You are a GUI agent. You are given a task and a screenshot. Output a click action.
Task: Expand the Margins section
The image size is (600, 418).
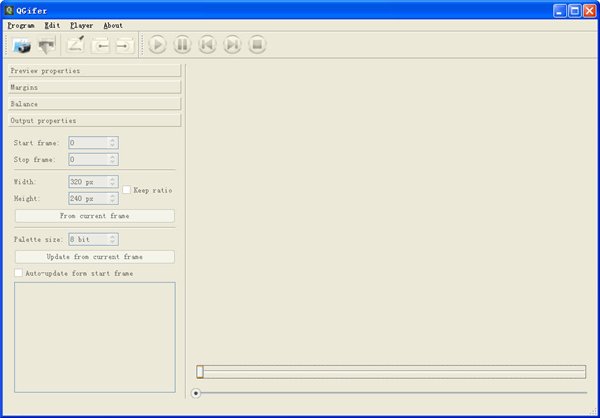tap(95, 87)
